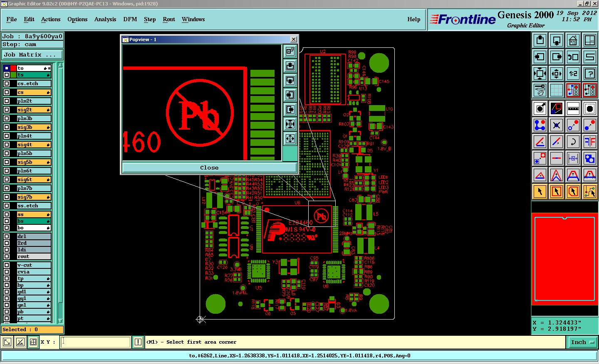Toggle the grid display icon
The width and height of the screenshot is (599, 364).
click(557, 90)
